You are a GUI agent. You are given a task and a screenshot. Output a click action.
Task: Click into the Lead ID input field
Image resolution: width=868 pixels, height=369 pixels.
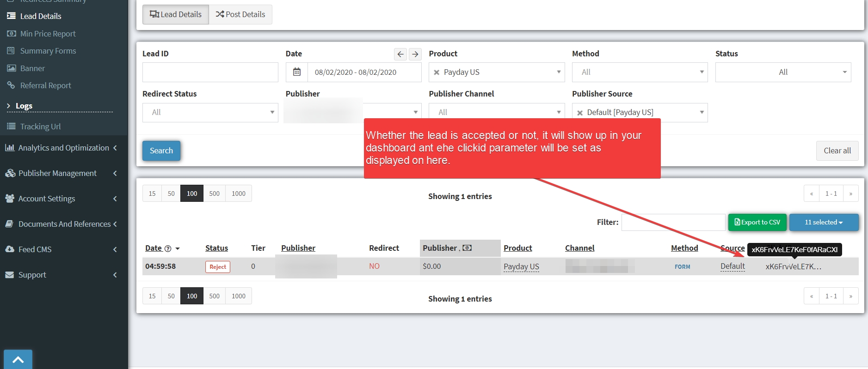(x=210, y=72)
